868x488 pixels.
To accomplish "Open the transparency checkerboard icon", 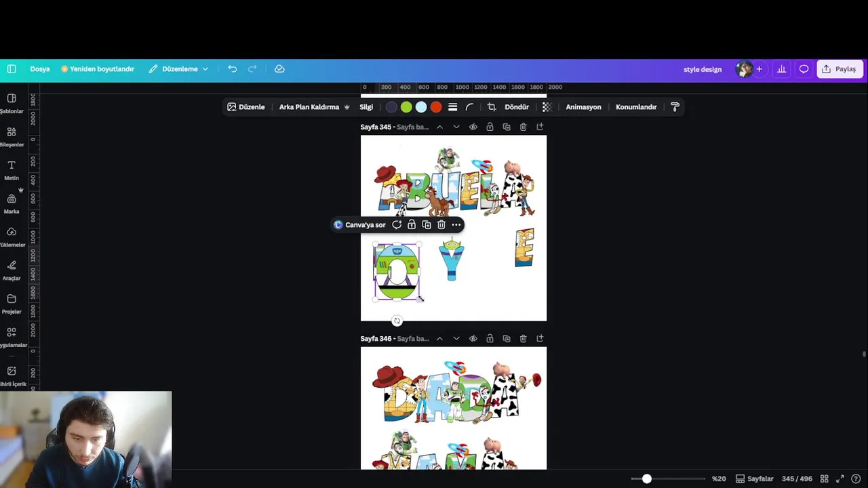I will [x=547, y=107].
